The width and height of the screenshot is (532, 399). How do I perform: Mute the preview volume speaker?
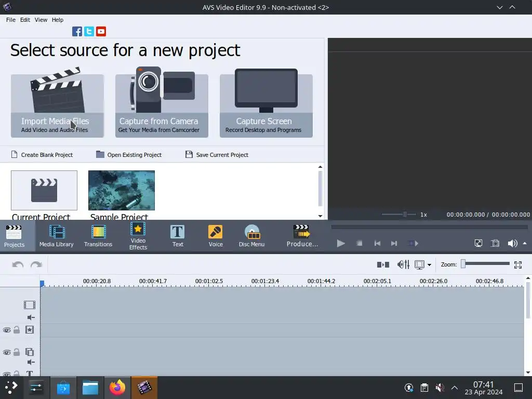[512, 243]
